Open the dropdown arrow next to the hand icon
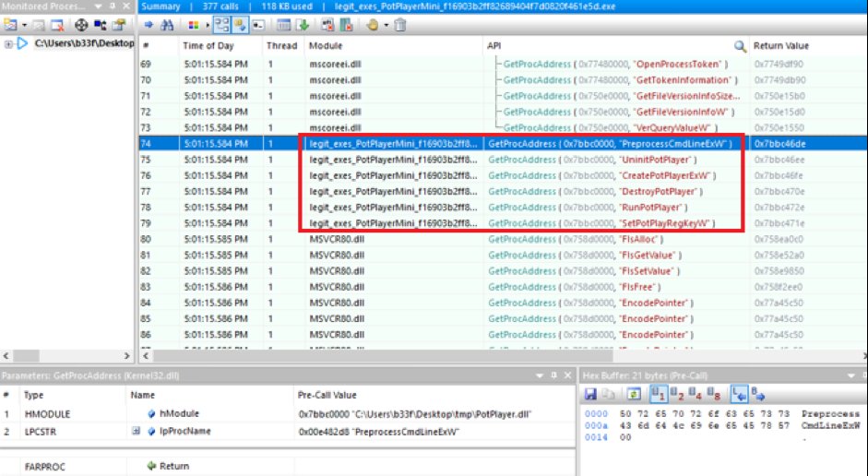 pos(386,25)
